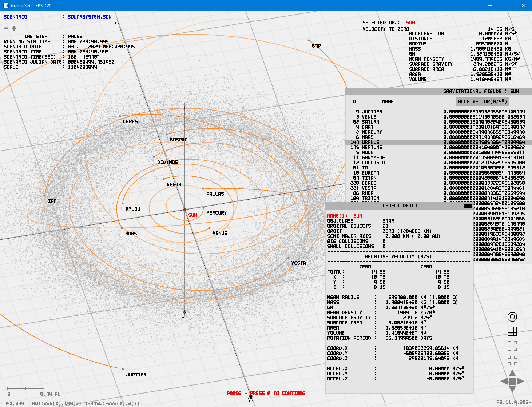Click the MERCURY label in the orbit map
The width and height of the screenshot is (532, 407).
click(x=217, y=213)
